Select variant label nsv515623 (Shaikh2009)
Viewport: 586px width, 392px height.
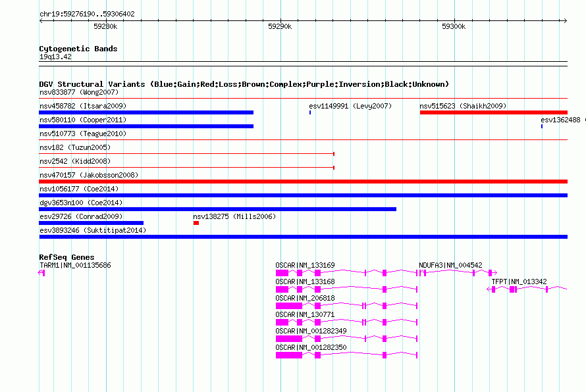click(x=463, y=106)
